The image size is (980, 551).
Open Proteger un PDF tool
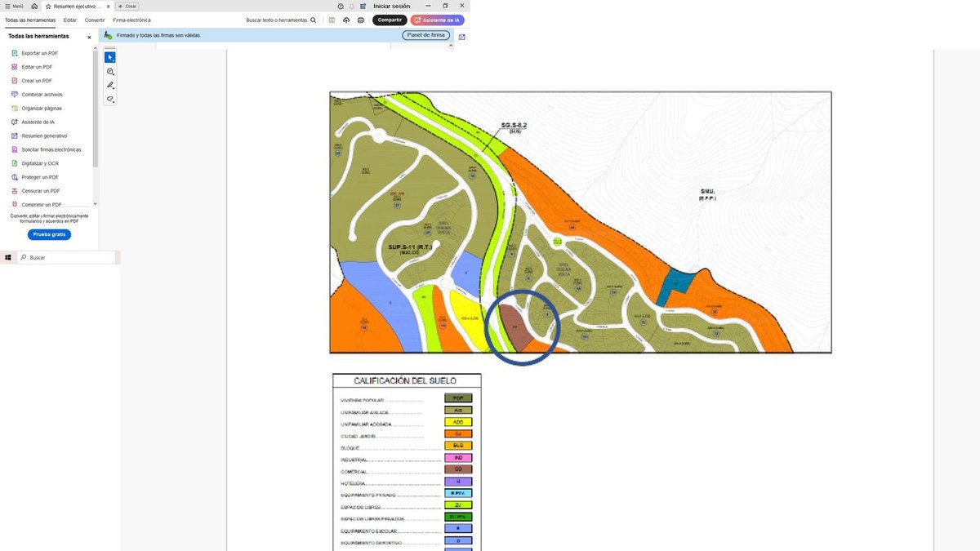[x=39, y=177]
